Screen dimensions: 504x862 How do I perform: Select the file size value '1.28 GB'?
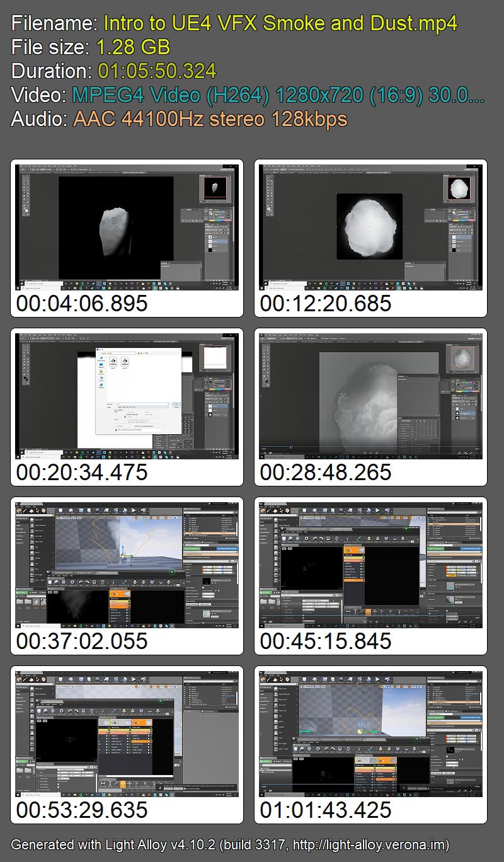pyautogui.click(x=133, y=47)
